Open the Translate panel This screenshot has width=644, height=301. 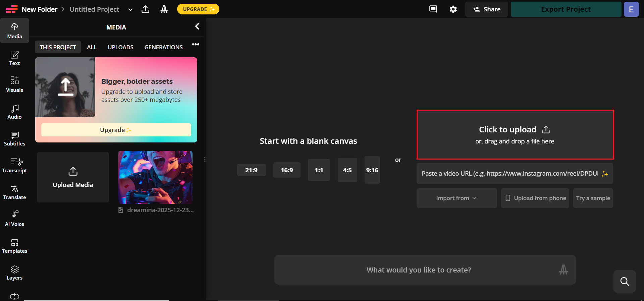pos(14,192)
